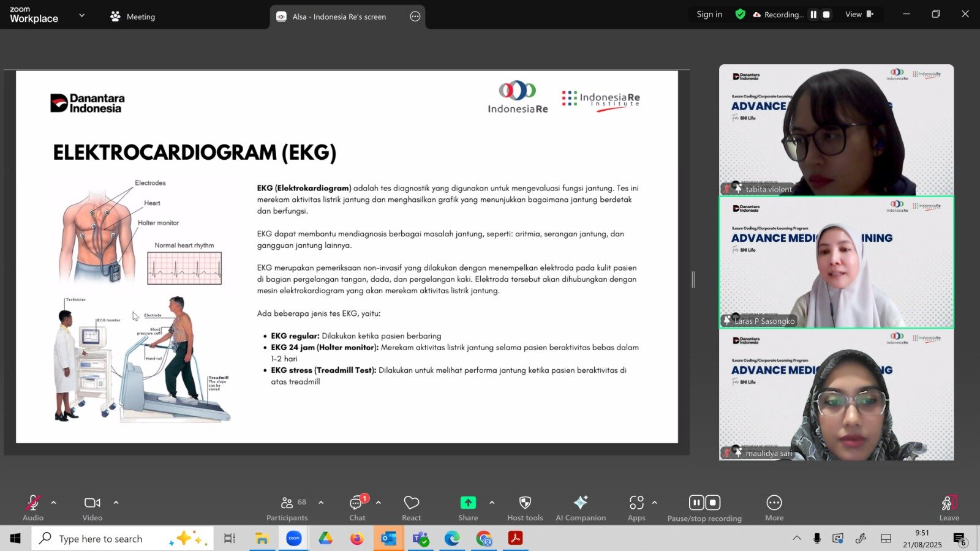Open More options in toolbar

click(774, 508)
